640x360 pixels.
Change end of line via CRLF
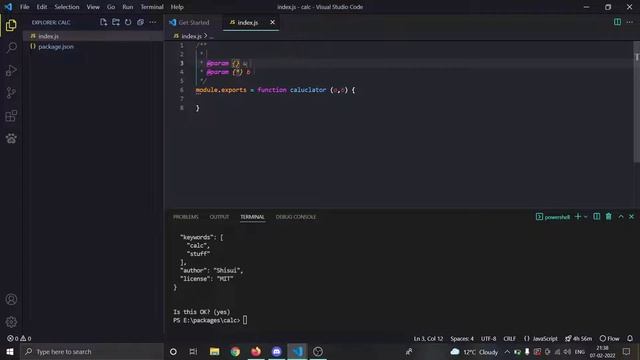pyautogui.click(x=509, y=338)
